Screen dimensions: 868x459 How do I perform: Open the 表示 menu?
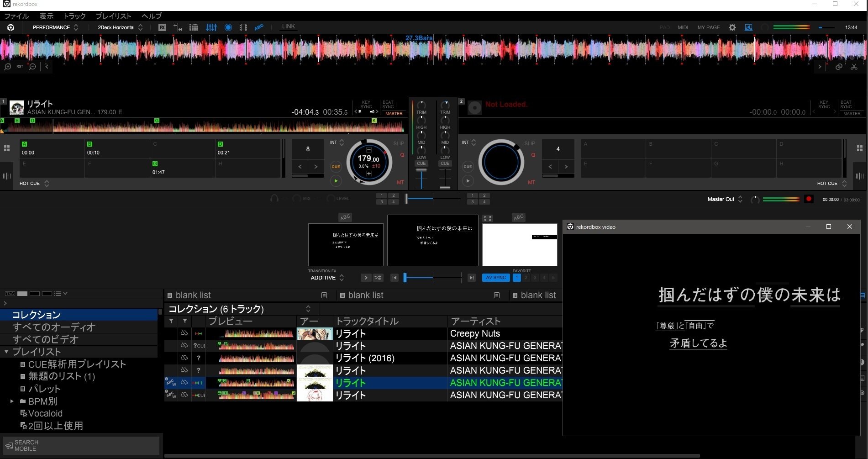click(x=46, y=16)
